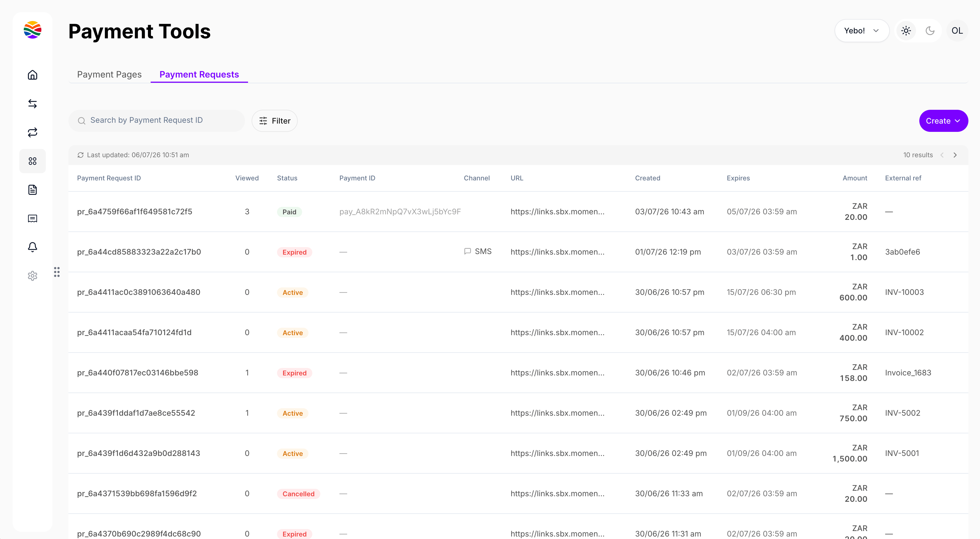Click created date 03/07/26 10:43 am

point(670,212)
